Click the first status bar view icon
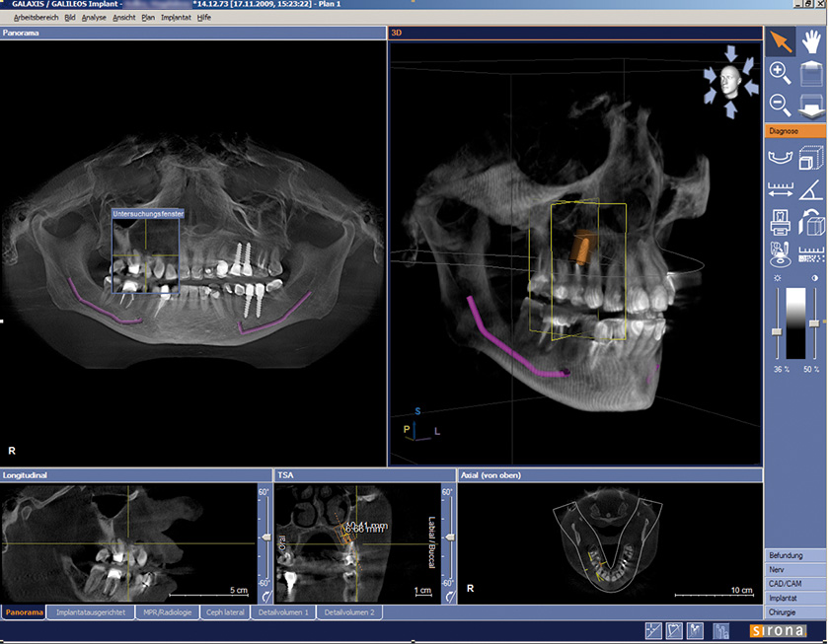This screenshot has height=644, width=829. point(653,631)
